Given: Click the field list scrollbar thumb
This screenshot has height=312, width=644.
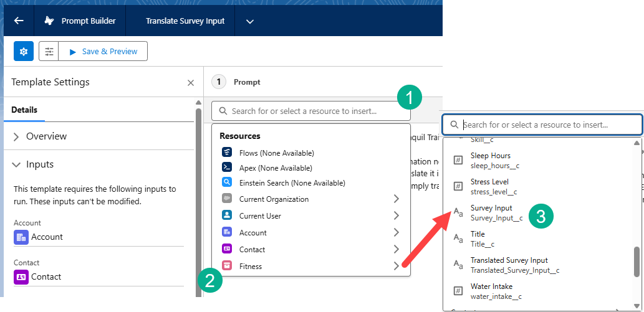Looking at the screenshot, I should pos(637,262).
